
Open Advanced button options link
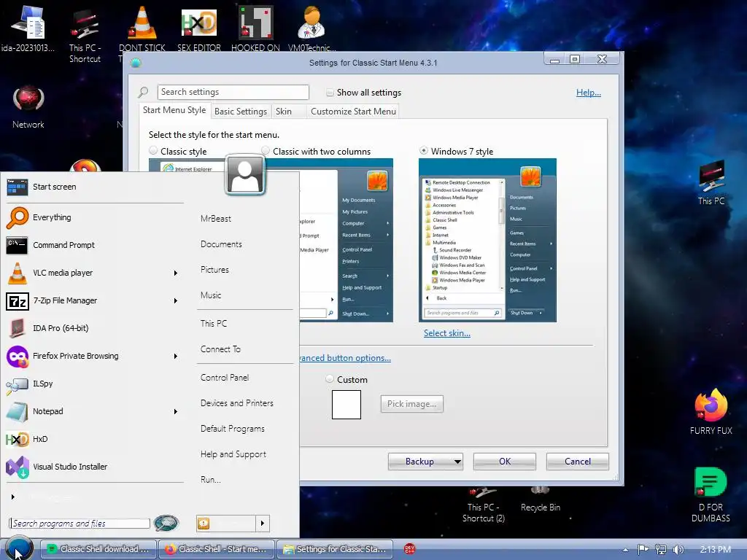click(x=345, y=358)
